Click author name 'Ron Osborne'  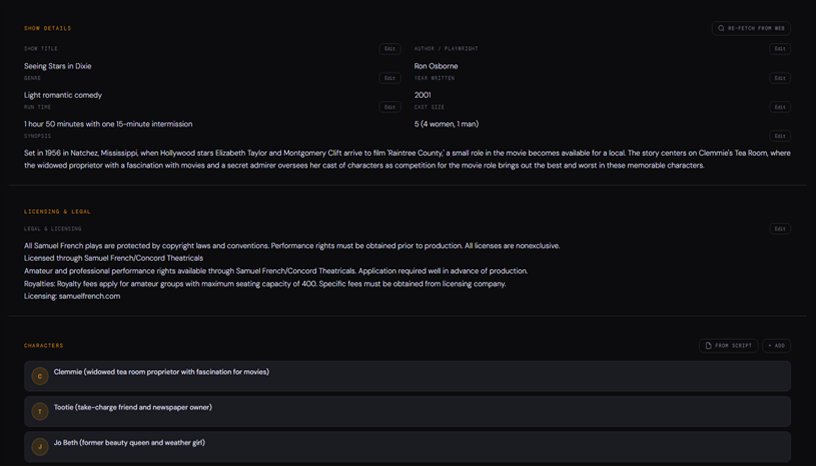[x=436, y=66]
